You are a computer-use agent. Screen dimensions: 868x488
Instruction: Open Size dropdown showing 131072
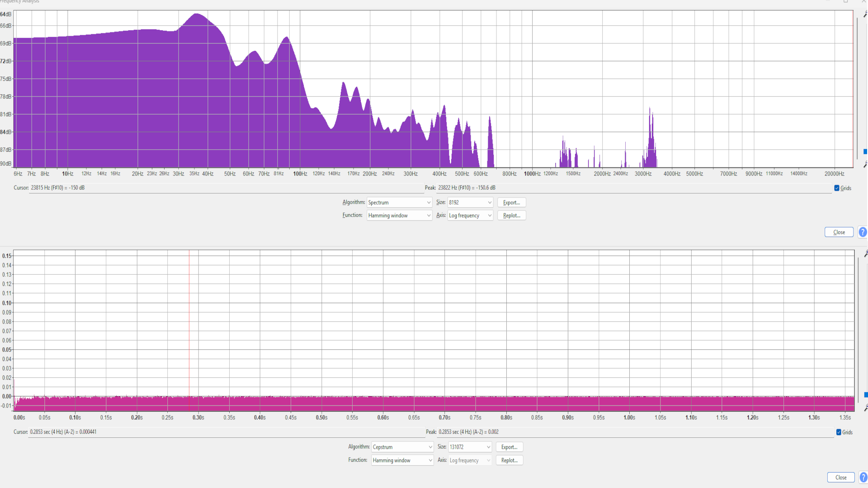click(470, 447)
